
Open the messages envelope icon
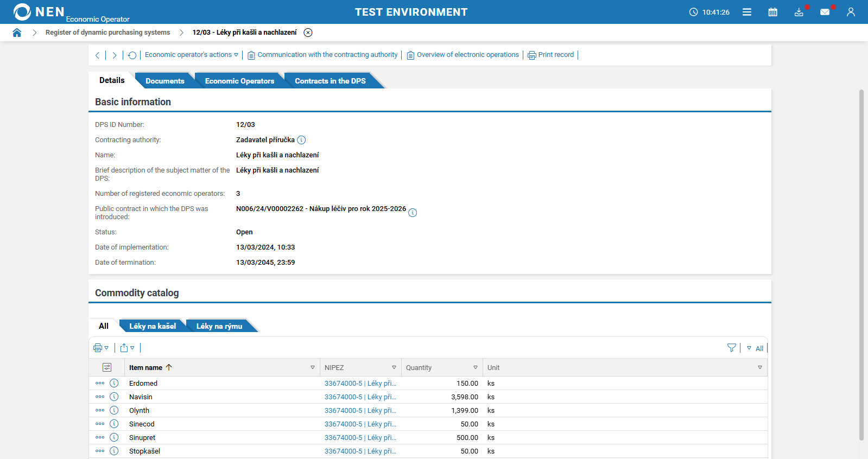click(825, 12)
